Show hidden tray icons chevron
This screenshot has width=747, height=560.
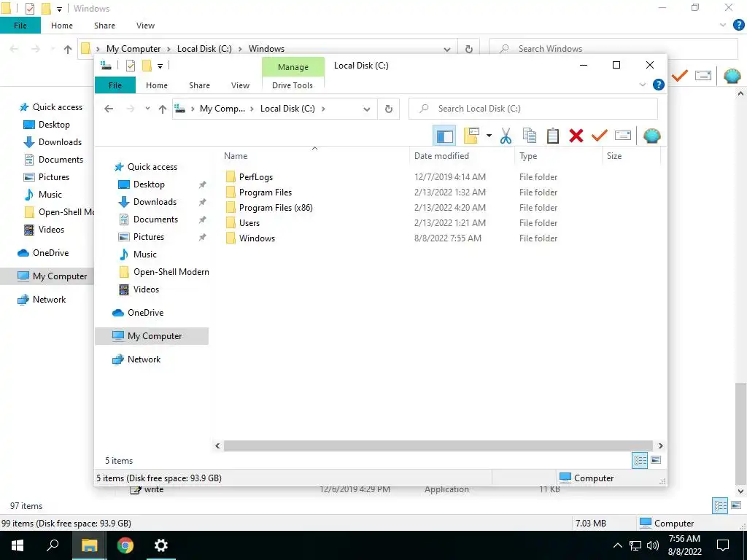point(617,545)
